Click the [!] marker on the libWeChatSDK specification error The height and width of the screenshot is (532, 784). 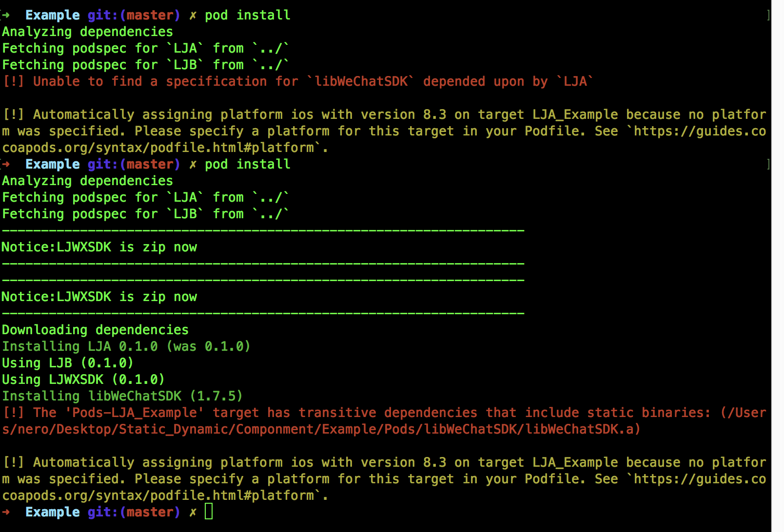coord(13,81)
